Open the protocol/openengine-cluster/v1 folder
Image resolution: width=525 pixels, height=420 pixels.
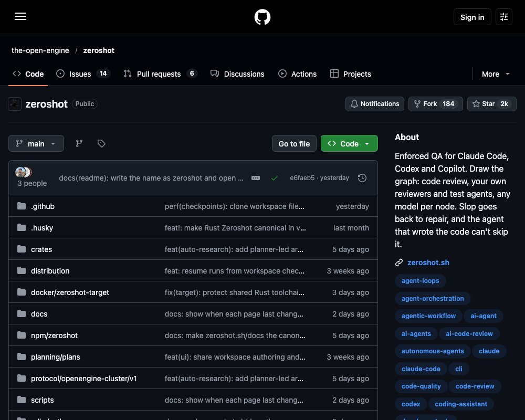tap(83, 379)
